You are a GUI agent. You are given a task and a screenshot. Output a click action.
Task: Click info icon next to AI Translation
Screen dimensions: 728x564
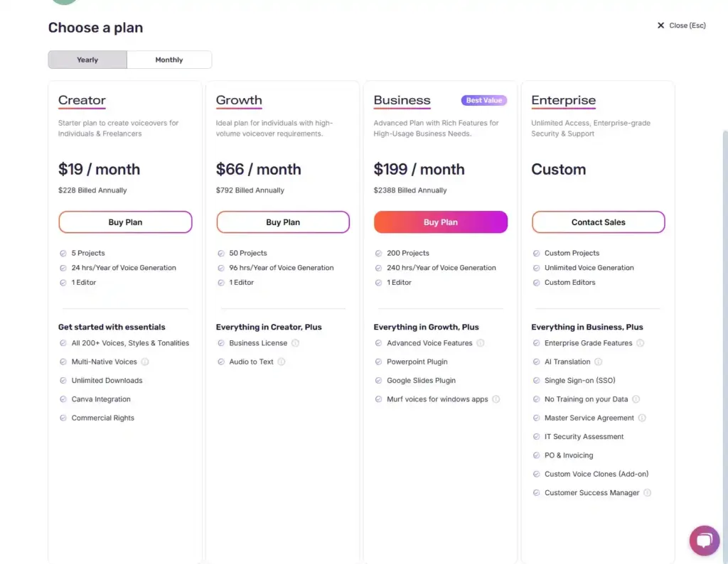(x=599, y=362)
